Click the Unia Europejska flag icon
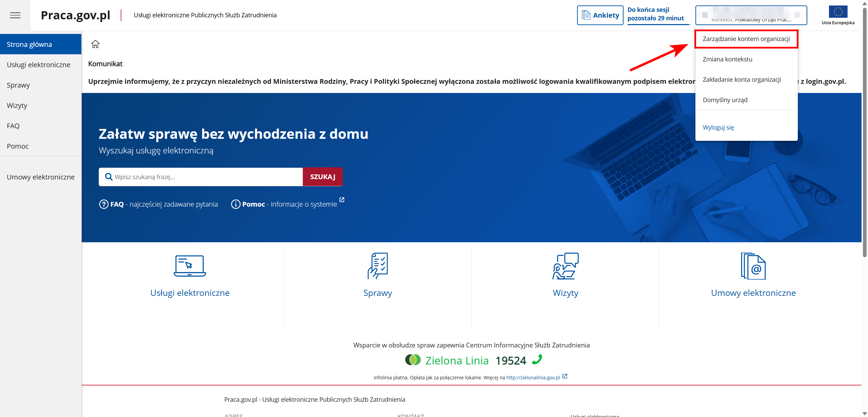The width and height of the screenshot is (868, 417). (838, 12)
